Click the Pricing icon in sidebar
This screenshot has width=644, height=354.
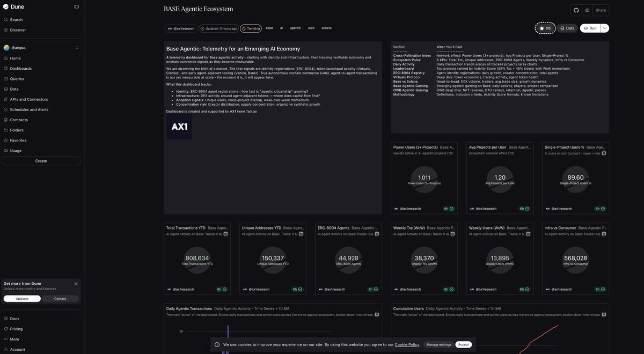pyautogui.click(x=6, y=329)
